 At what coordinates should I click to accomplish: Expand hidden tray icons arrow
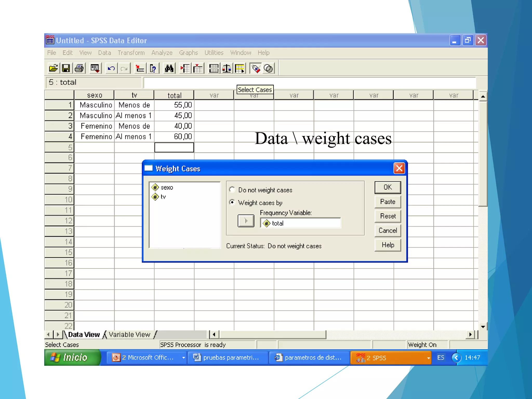point(456,358)
